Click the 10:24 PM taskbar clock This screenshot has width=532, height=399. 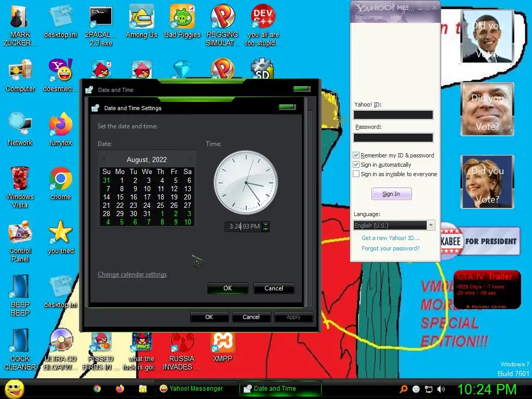[487, 389]
